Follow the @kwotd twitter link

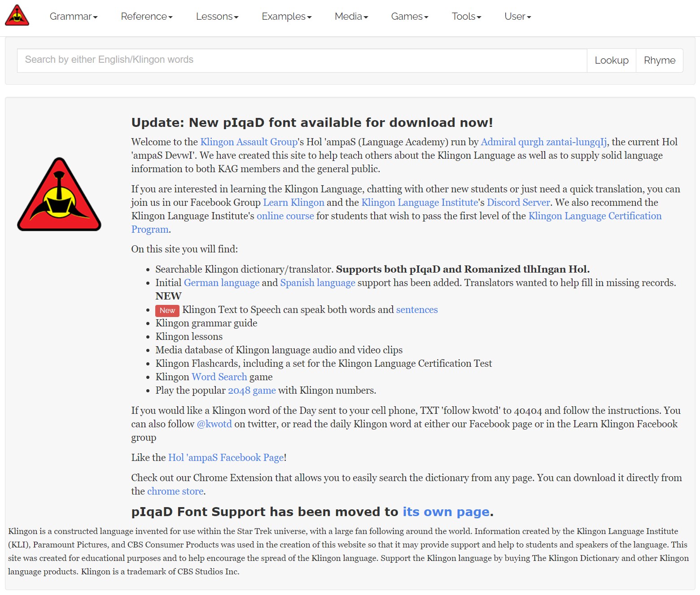coord(214,424)
